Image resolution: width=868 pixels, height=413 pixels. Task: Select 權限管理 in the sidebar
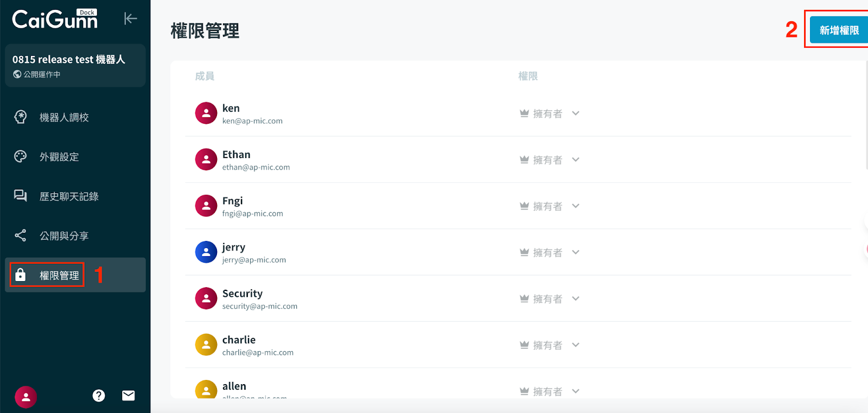[x=59, y=276]
